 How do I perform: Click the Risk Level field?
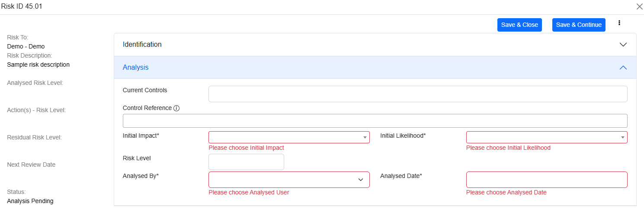246,162
